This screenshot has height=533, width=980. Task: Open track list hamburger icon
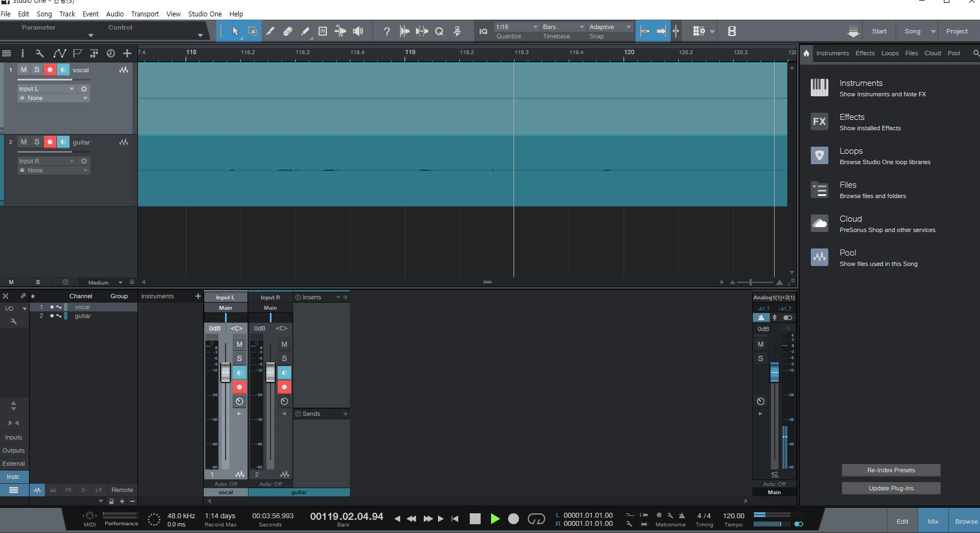pyautogui.click(x=7, y=53)
